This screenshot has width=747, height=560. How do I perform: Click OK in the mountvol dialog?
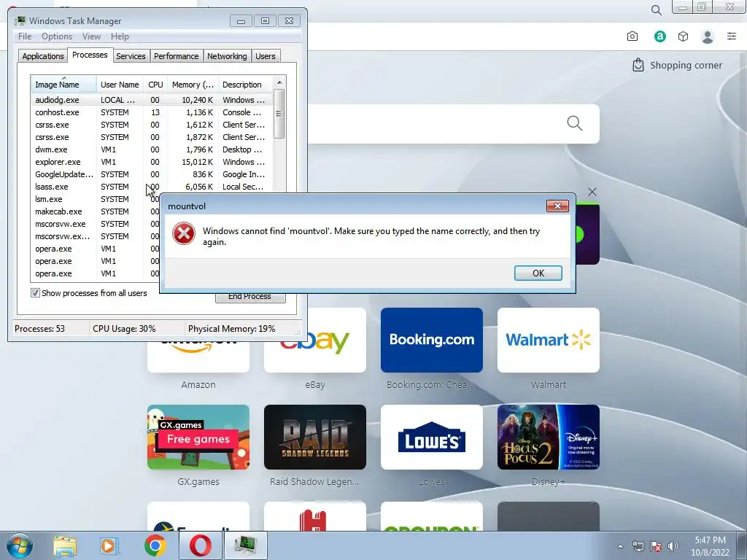coord(538,273)
